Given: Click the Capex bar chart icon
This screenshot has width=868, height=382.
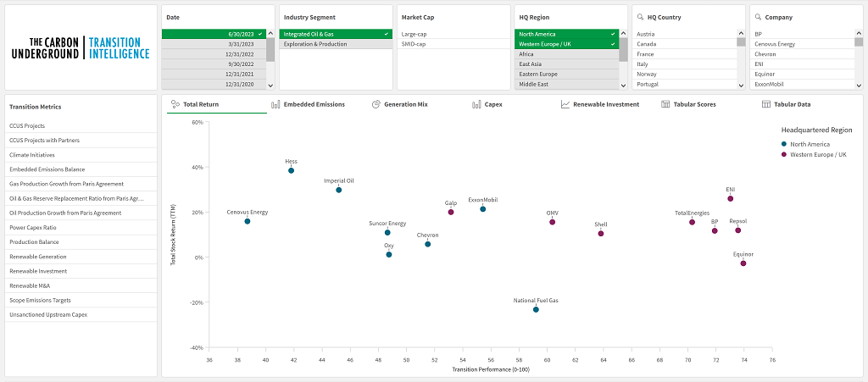Looking at the screenshot, I should [x=476, y=104].
